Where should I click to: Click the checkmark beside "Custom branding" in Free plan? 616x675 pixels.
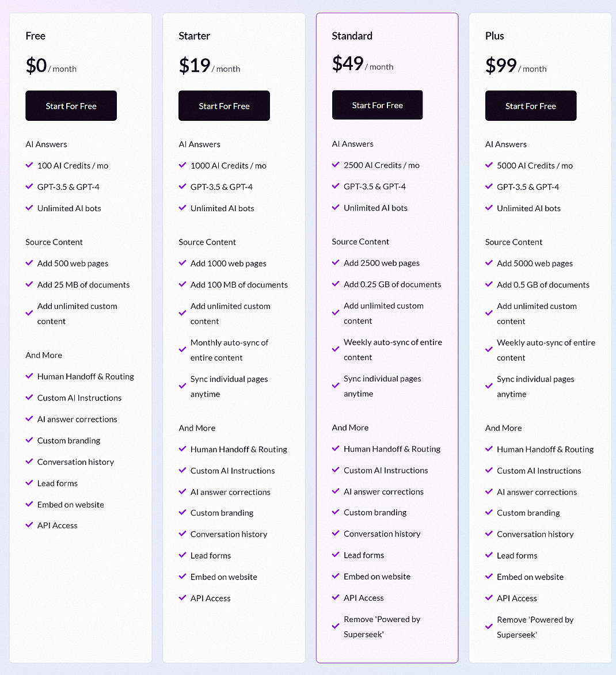[29, 440]
